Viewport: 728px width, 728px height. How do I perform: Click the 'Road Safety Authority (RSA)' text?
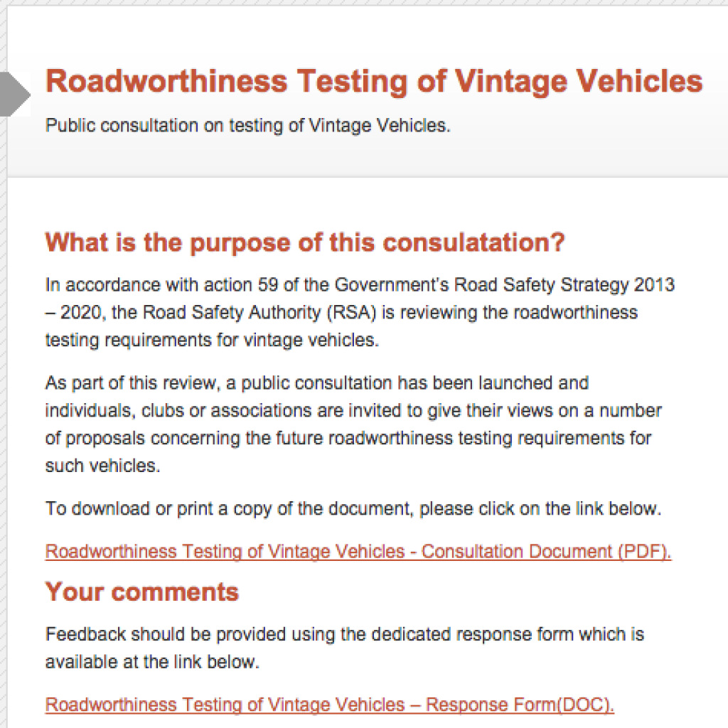pyautogui.click(x=259, y=313)
